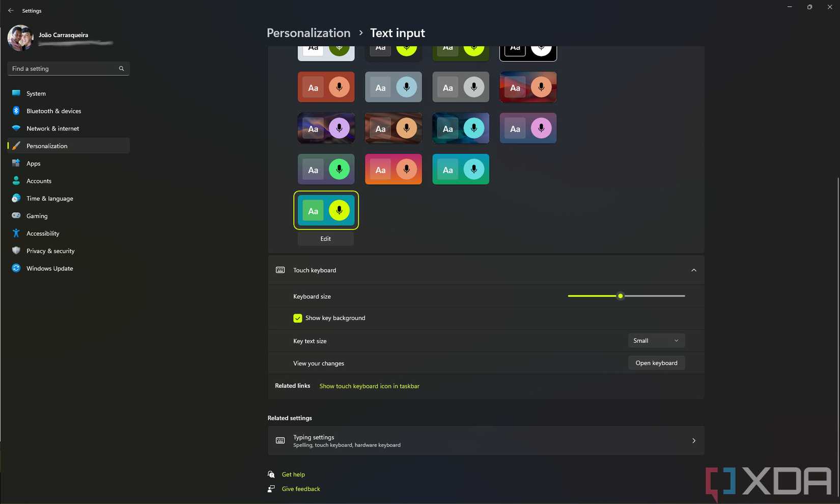This screenshot has width=840, height=504.
Task: Click the Privacy & security shield icon
Action: 16,250
